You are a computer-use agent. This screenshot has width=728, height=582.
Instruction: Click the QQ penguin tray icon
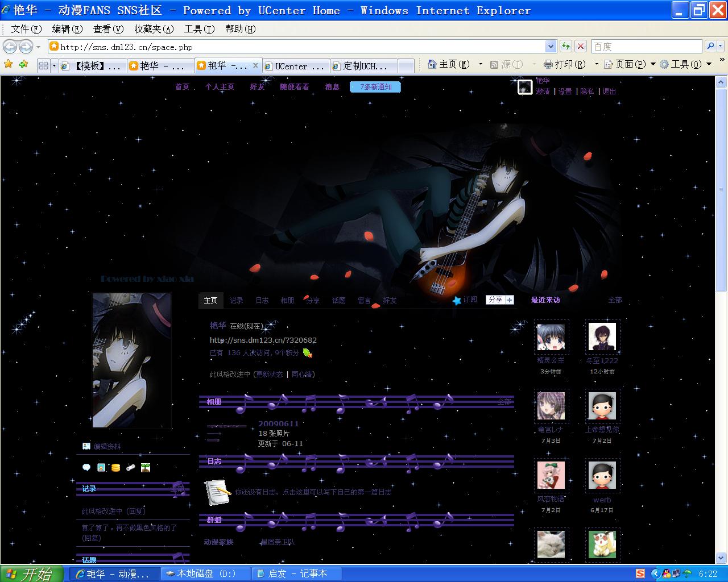(x=666, y=573)
